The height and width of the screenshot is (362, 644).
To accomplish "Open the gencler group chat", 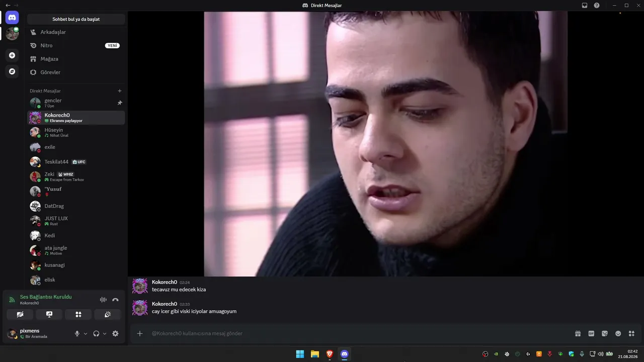I will point(76,103).
